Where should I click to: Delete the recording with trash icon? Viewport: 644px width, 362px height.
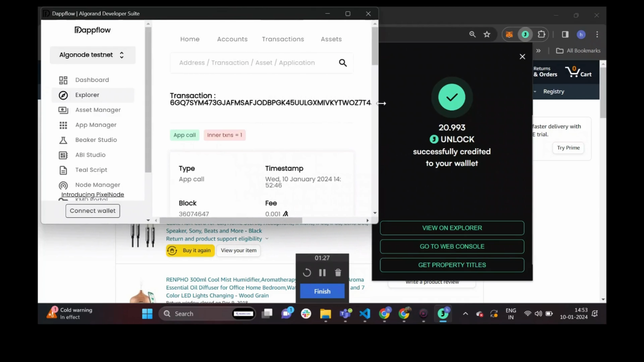click(x=338, y=273)
